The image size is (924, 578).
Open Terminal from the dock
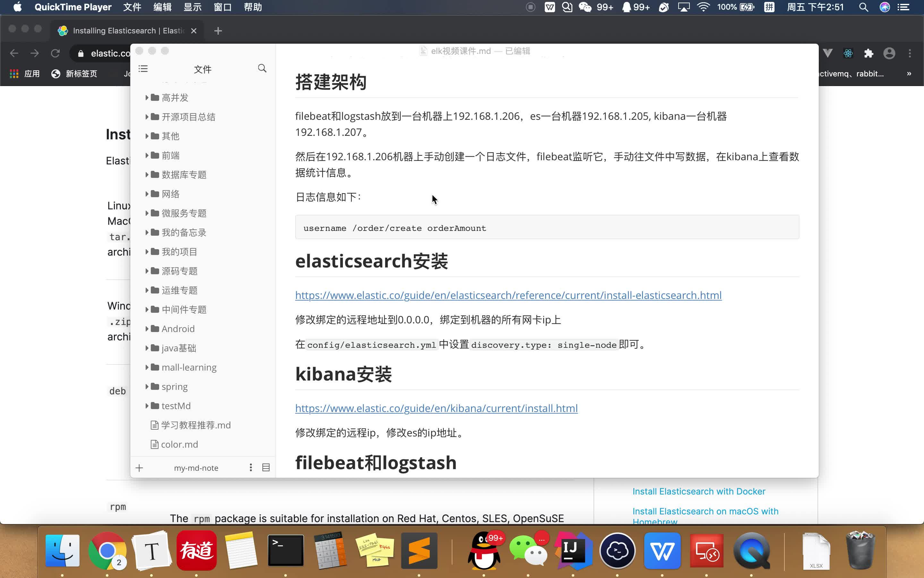pyautogui.click(x=286, y=550)
